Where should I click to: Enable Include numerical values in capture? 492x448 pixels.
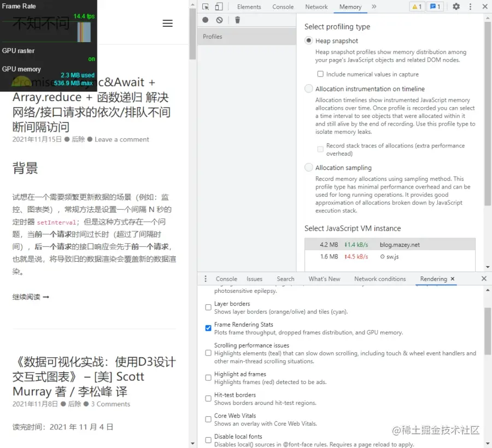click(320, 74)
